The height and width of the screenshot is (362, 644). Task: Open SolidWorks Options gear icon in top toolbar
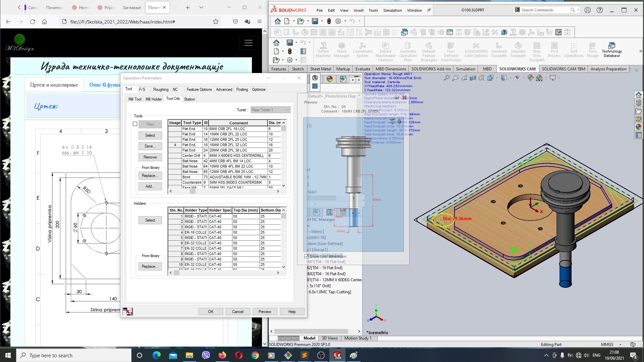(338, 21)
